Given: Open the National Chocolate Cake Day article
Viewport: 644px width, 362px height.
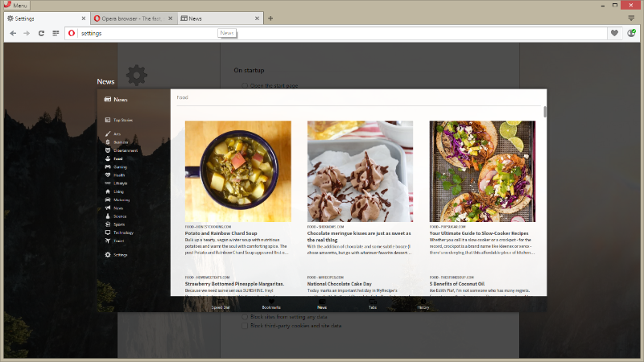Looking at the screenshot, I should point(339,283).
